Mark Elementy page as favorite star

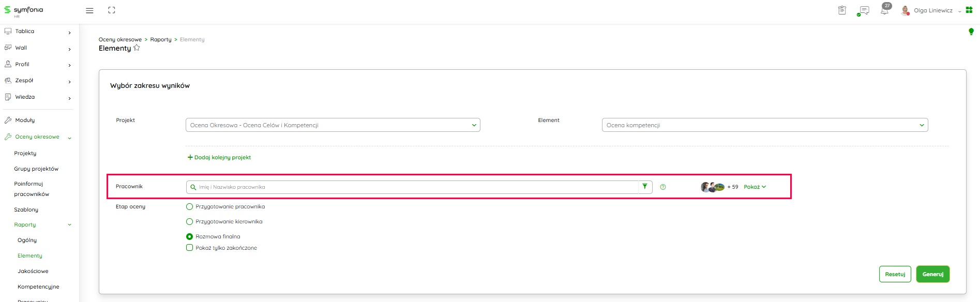[x=137, y=48]
